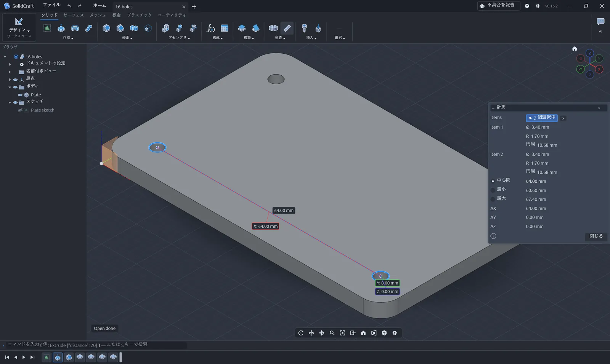Show the Plate sketch via its eye icon

[x=20, y=110]
